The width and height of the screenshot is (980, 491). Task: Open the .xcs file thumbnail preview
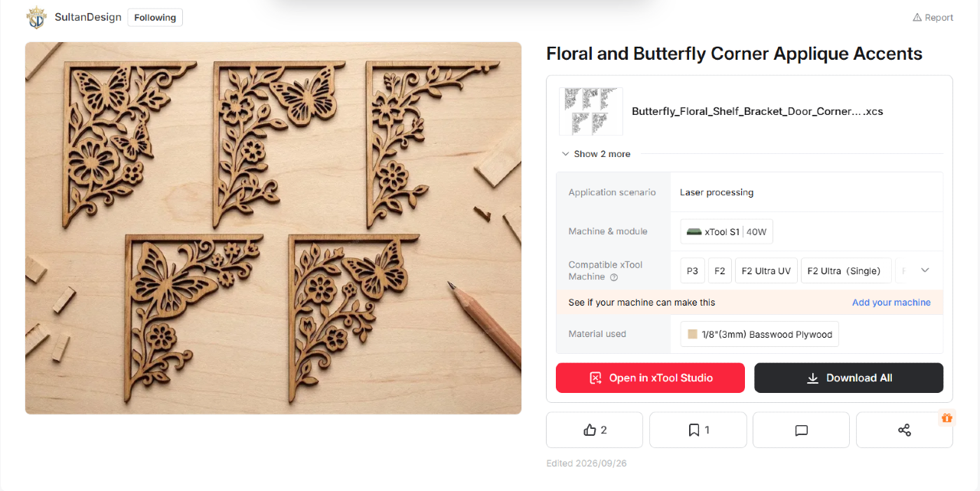(590, 111)
